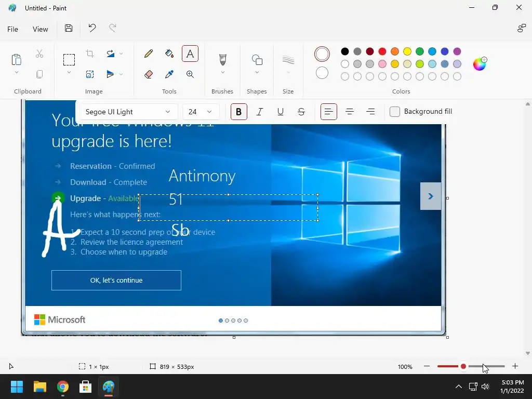
Task: Click the Paste clipboard icon
Action: coord(16,59)
